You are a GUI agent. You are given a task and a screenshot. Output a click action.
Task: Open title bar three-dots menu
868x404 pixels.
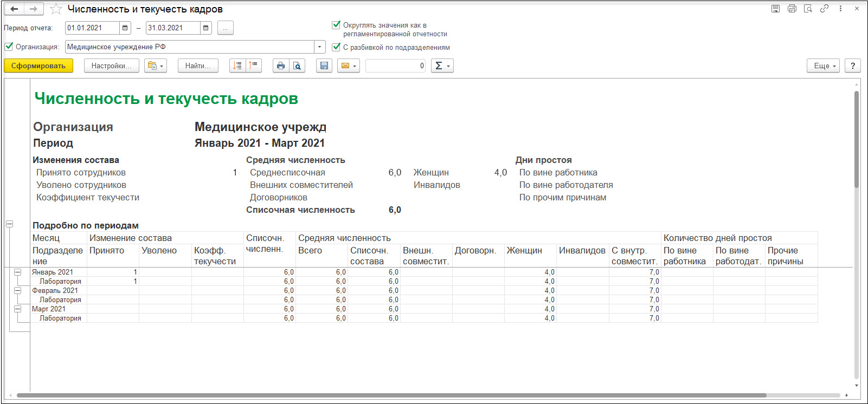[840, 9]
